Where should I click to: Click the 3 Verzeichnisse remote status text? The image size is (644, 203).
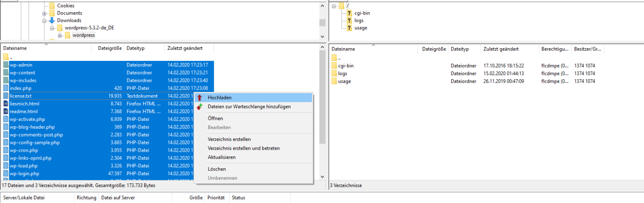(x=346, y=185)
